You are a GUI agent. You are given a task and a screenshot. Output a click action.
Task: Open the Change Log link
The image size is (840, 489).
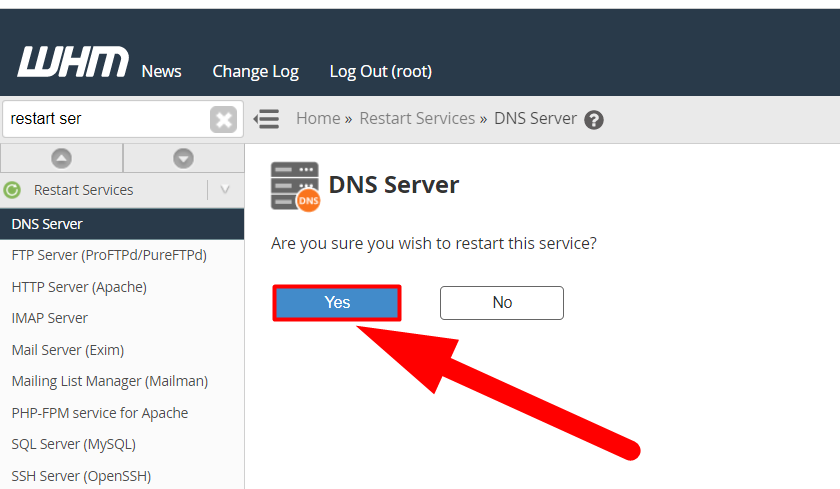pyautogui.click(x=256, y=72)
